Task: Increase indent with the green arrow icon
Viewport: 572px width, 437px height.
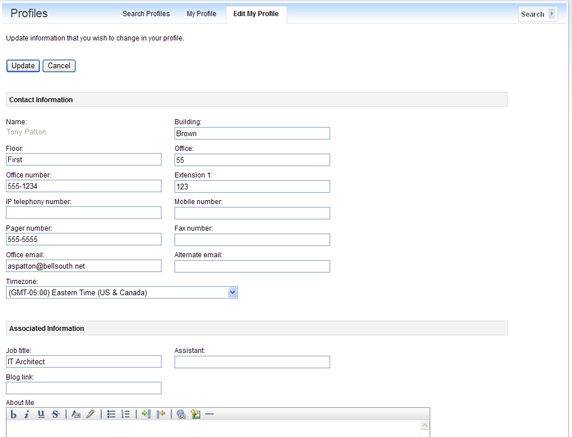Action: pyautogui.click(x=146, y=414)
